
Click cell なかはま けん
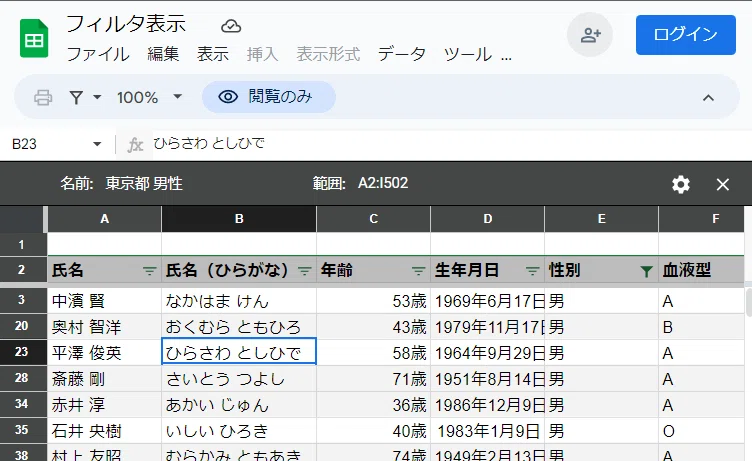tap(239, 301)
